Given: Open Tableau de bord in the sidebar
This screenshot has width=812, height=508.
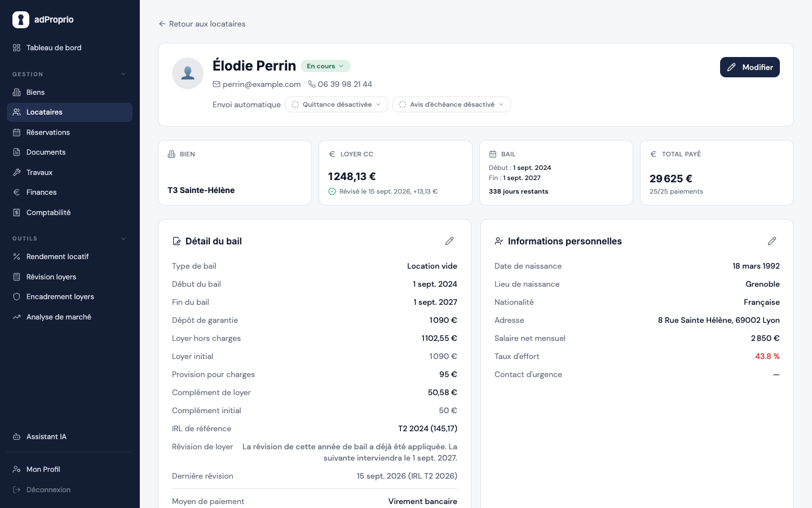Looking at the screenshot, I should [69, 47].
